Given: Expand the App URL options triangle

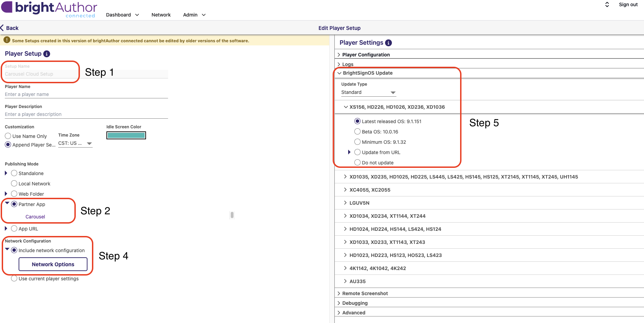Looking at the screenshot, I should pyautogui.click(x=6, y=228).
